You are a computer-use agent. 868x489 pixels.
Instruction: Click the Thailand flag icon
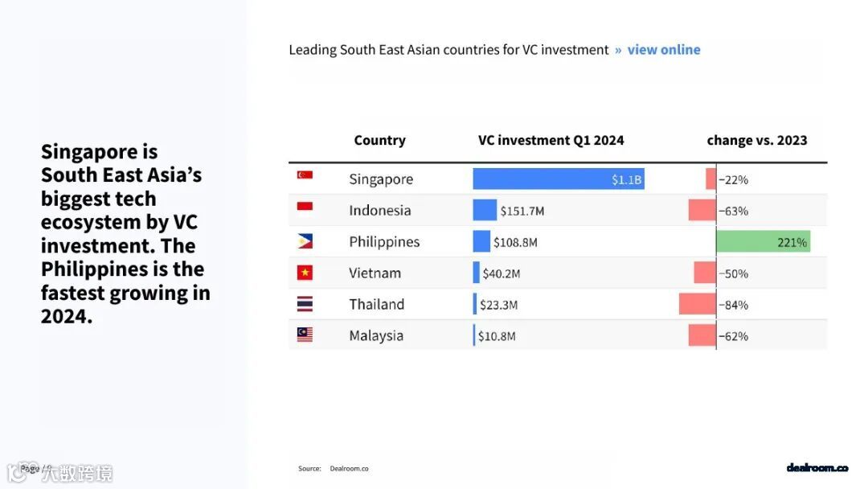pos(305,304)
